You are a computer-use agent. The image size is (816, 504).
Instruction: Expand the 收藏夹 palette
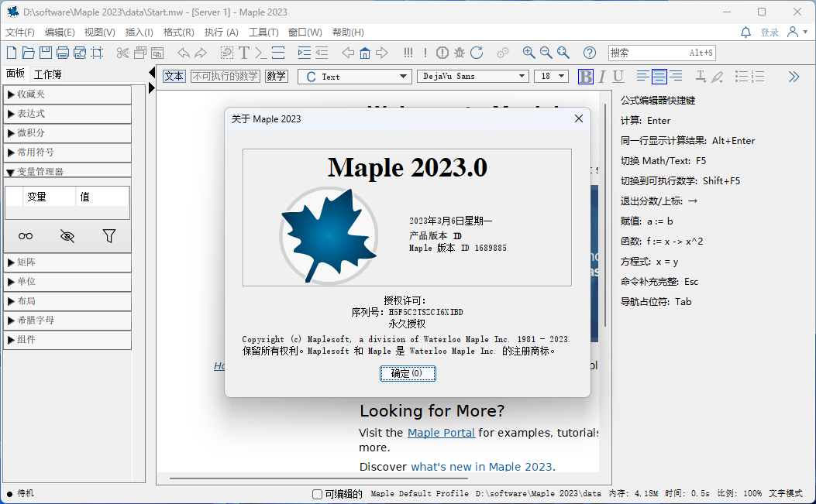pos(67,94)
